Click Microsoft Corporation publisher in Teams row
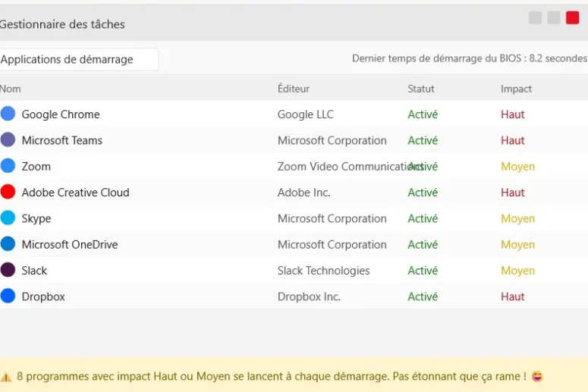 (x=332, y=140)
